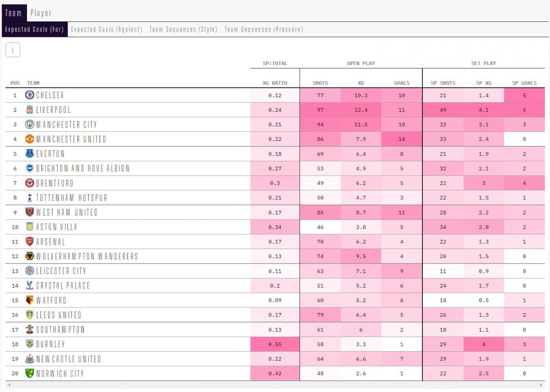This screenshot has height=392, width=550.
Task: Click the Brentford club crest
Action: 29,183
